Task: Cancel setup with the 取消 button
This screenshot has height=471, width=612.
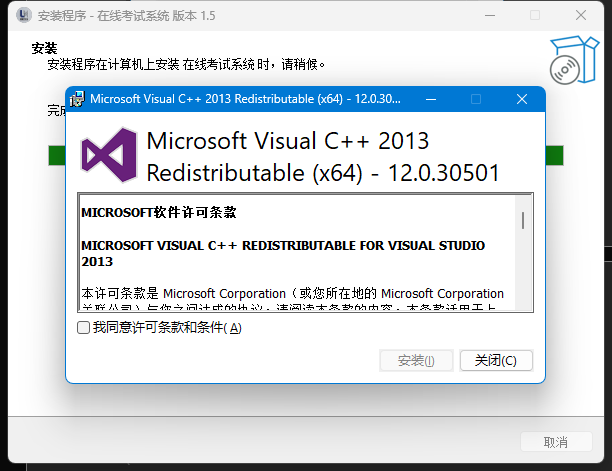Action: coord(556,442)
